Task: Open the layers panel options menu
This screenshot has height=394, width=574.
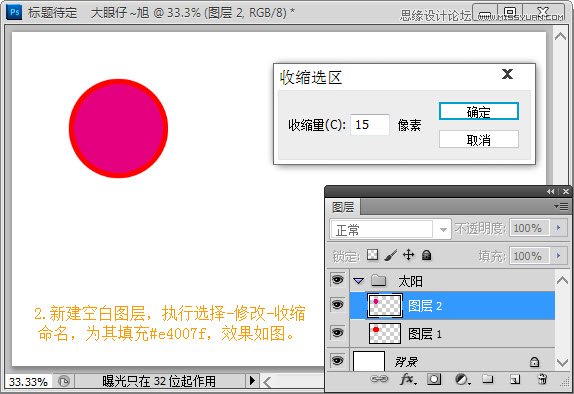Action: click(562, 207)
